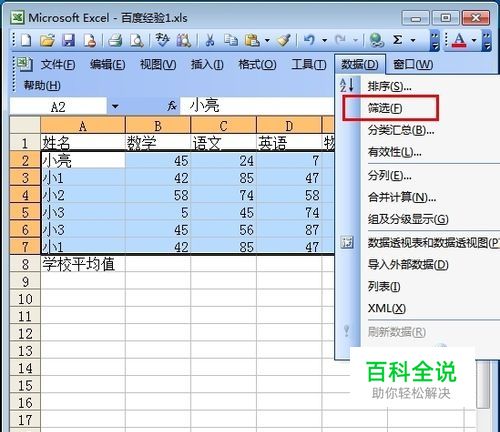Click the Excel icon in the title bar

[x=17, y=17]
